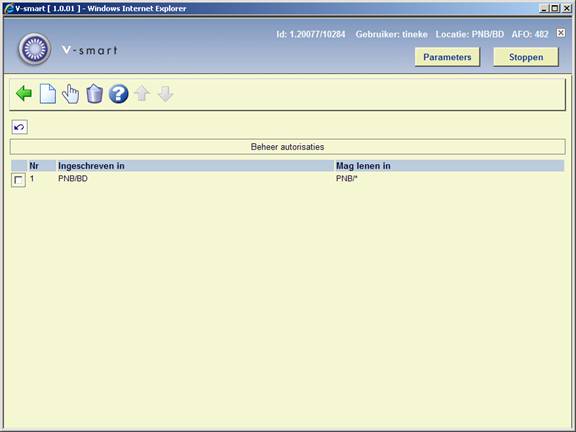Click the Mag lenen in column header
The height and width of the screenshot is (432, 576).
(363, 166)
